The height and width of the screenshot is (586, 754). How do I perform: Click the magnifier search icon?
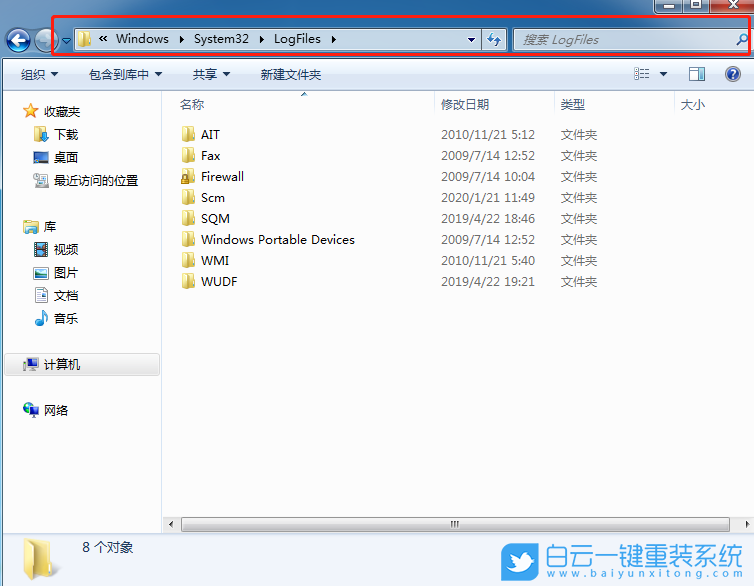pyautogui.click(x=742, y=39)
